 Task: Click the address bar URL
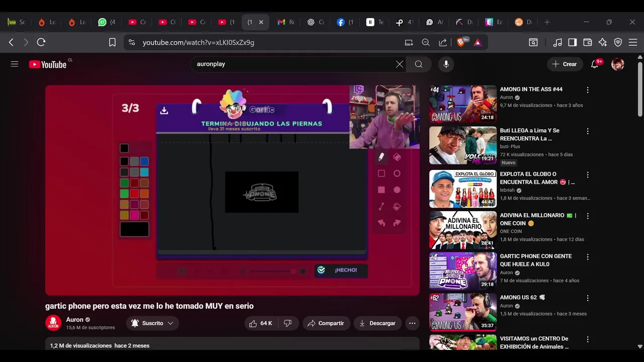click(198, 42)
